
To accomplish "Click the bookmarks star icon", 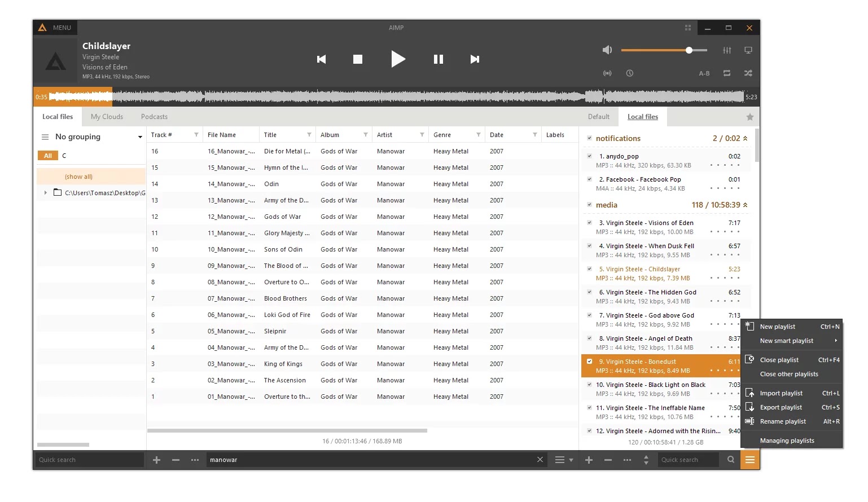I will click(750, 117).
